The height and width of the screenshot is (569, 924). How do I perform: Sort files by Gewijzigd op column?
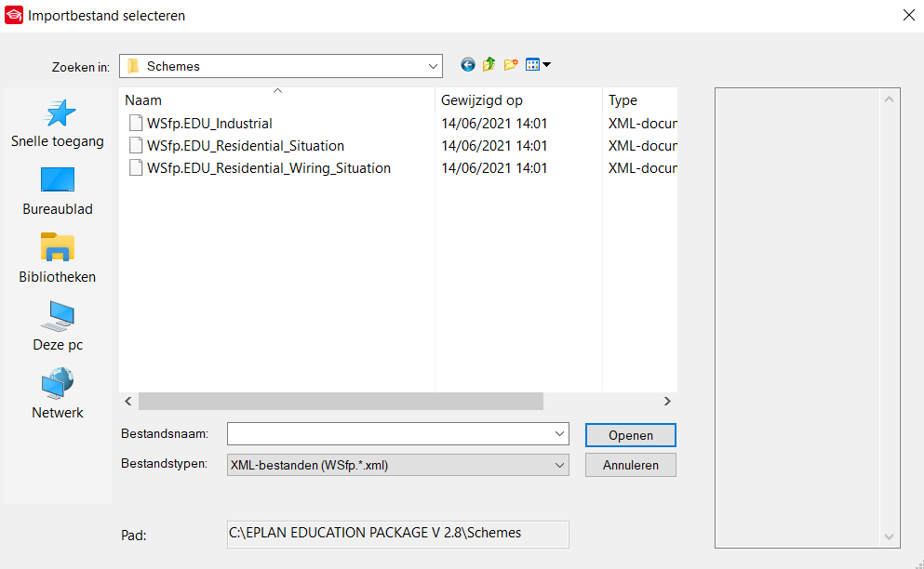(x=518, y=100)
